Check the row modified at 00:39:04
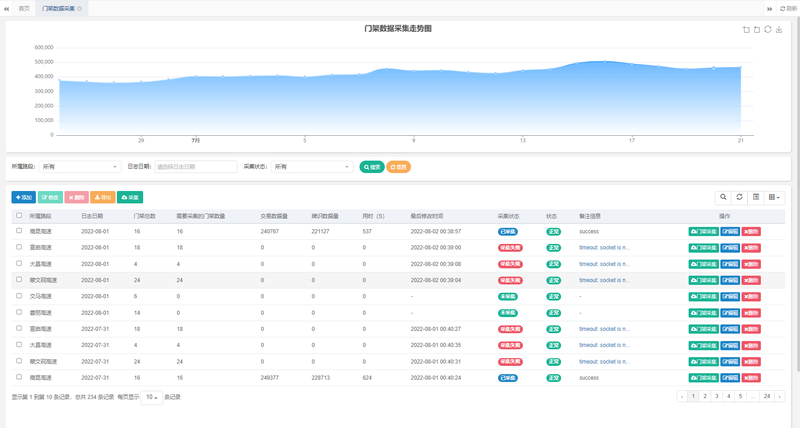The height and width of the screenshot is (428, 800). point(19,280)
